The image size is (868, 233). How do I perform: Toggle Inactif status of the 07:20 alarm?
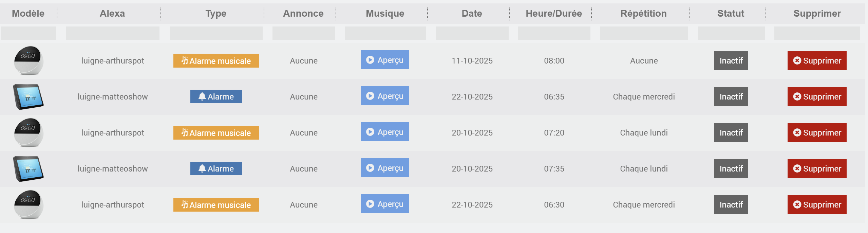click(731, 133)
